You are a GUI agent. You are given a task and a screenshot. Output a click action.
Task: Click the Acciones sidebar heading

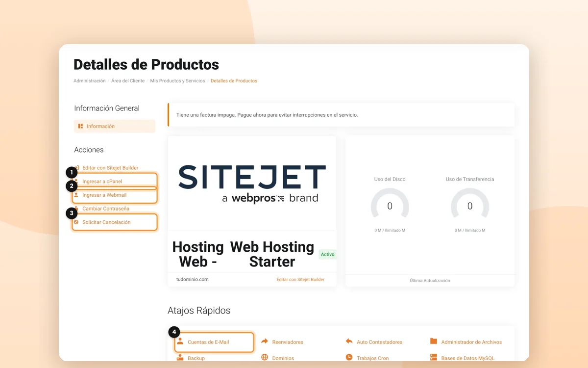tap(89, 150)
